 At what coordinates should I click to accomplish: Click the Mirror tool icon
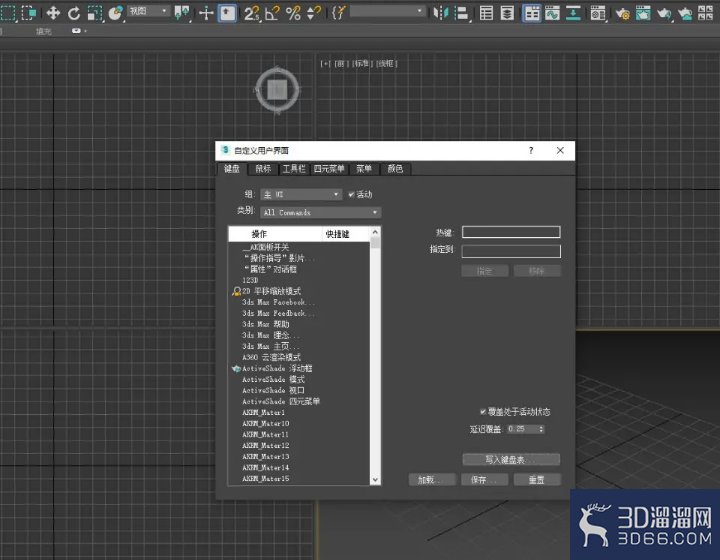click(x=440, y=13)
